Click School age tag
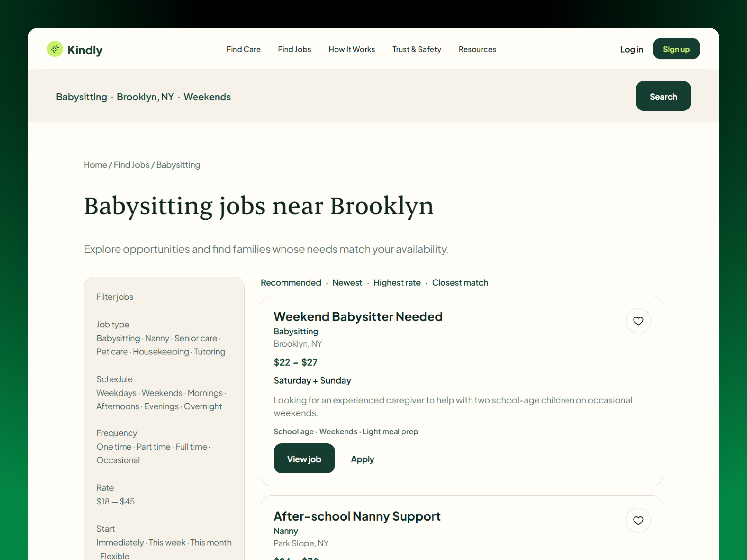747x560 pixels. coord(293,431)
